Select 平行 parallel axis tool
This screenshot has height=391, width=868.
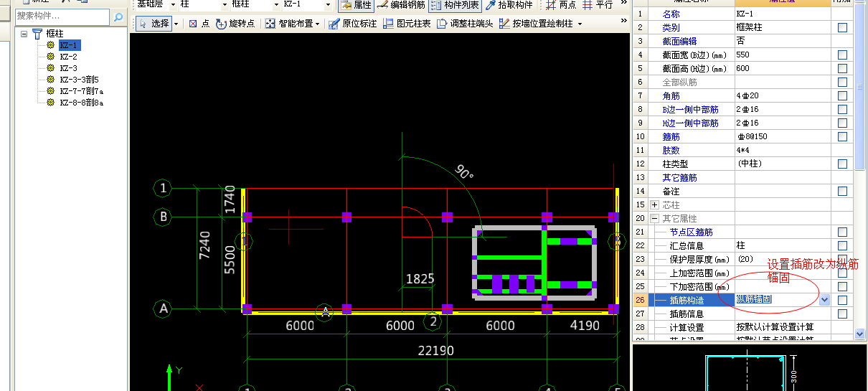coord(598,4)
